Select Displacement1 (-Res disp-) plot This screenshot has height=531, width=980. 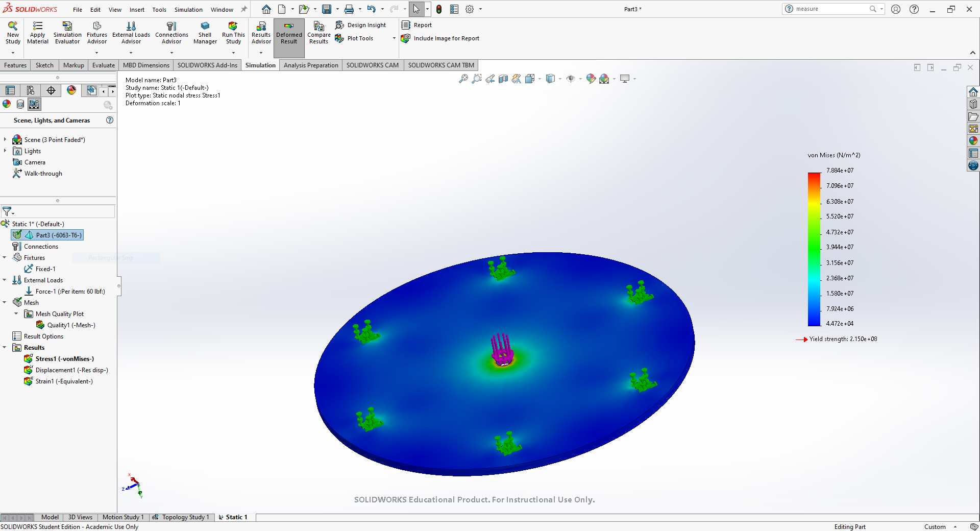[66, 370]
